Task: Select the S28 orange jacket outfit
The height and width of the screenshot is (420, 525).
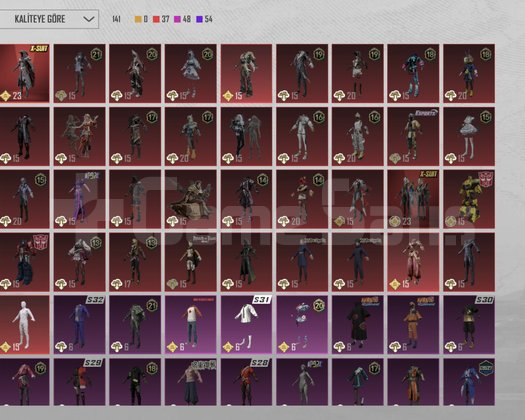Action: (x=246, y=382)
